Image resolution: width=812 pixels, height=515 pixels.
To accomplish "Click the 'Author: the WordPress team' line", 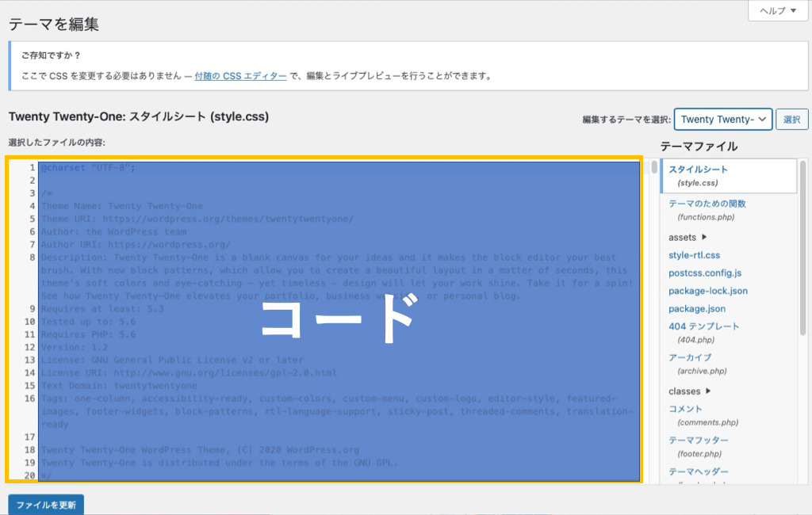I will [114, 232].
